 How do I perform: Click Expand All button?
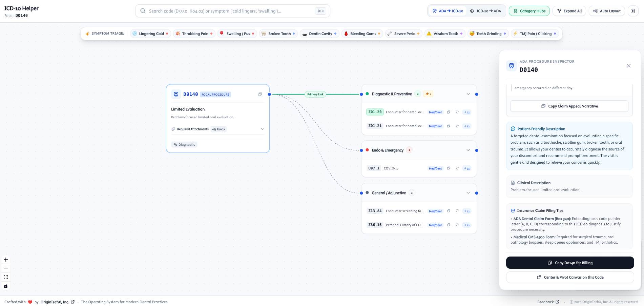tap(569, 11)
